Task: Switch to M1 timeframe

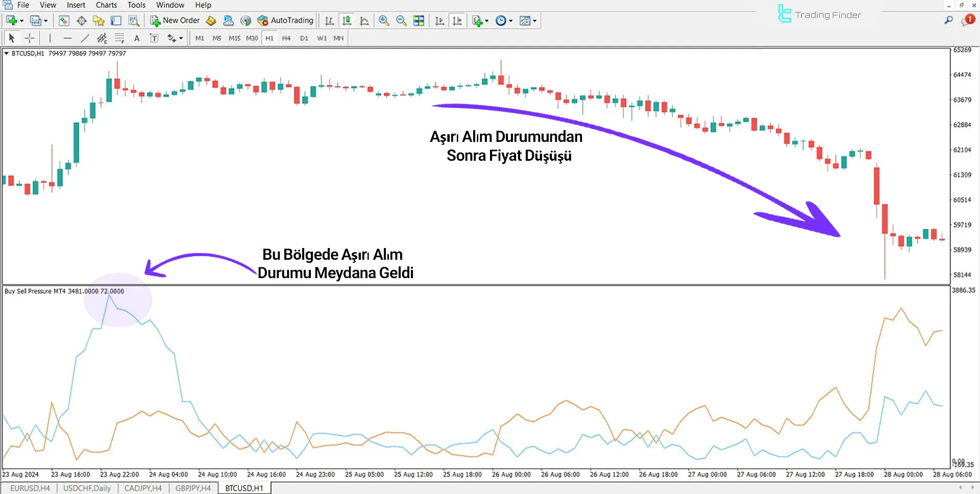Action: coord(200,38)
